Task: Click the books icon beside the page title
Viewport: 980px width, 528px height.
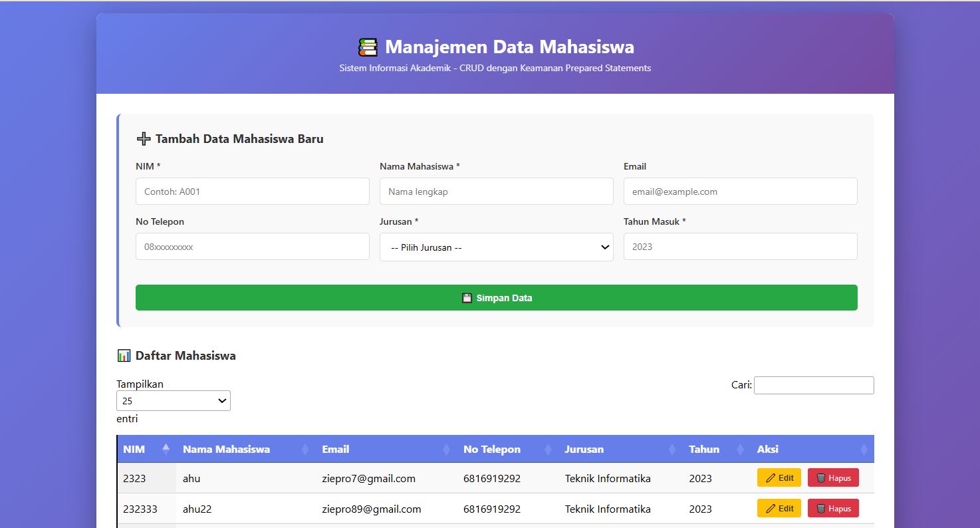Action: [367, 47]
